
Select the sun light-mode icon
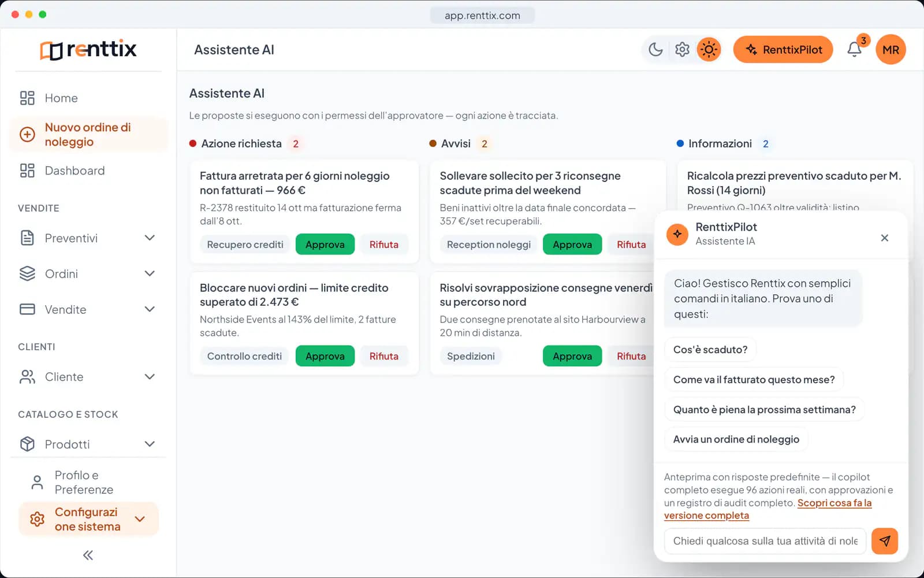(x=709, y=50)
